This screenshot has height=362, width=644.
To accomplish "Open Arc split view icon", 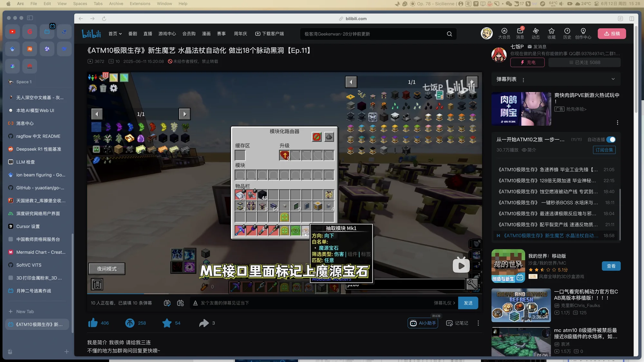I will pos(632,19).
